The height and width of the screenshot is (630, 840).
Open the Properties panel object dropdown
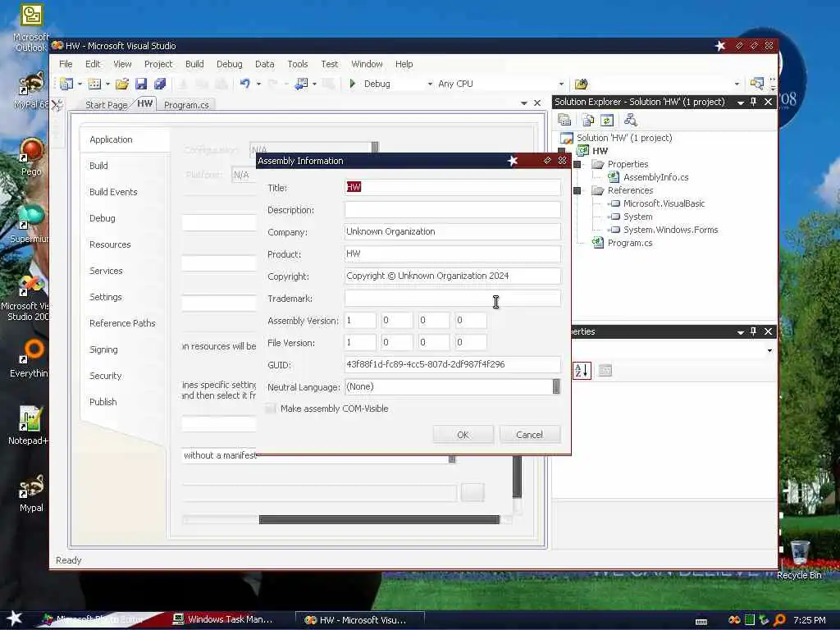tap(769, 351)
